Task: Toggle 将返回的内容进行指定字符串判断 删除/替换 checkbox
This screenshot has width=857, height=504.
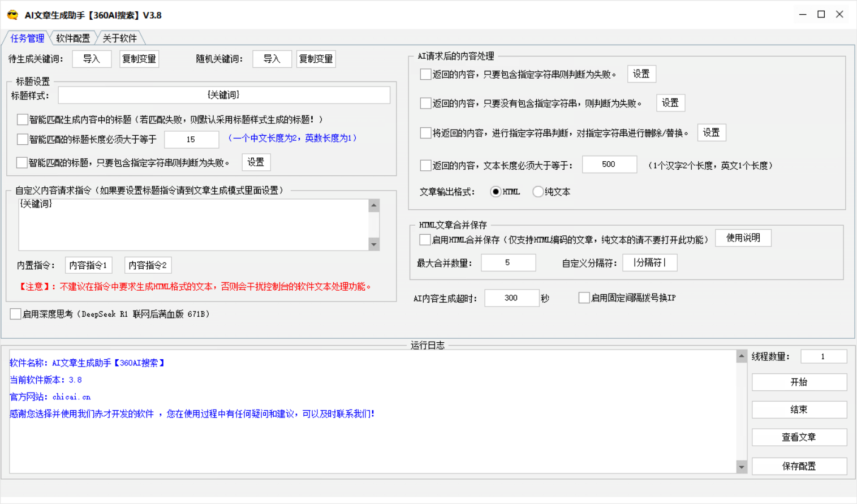Action: (426, 133)
